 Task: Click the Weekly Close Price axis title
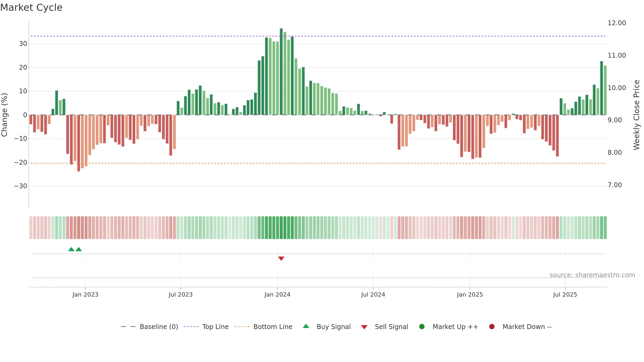(636, 115)
